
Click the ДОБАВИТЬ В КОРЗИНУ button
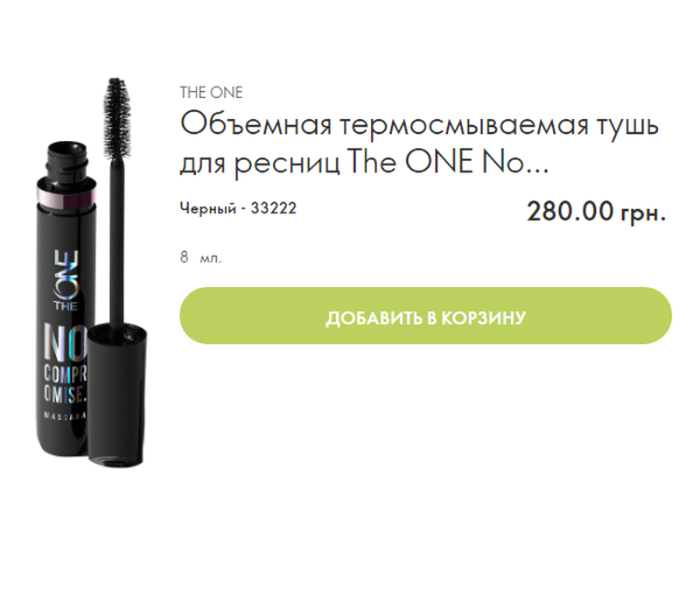click(425, 316)
